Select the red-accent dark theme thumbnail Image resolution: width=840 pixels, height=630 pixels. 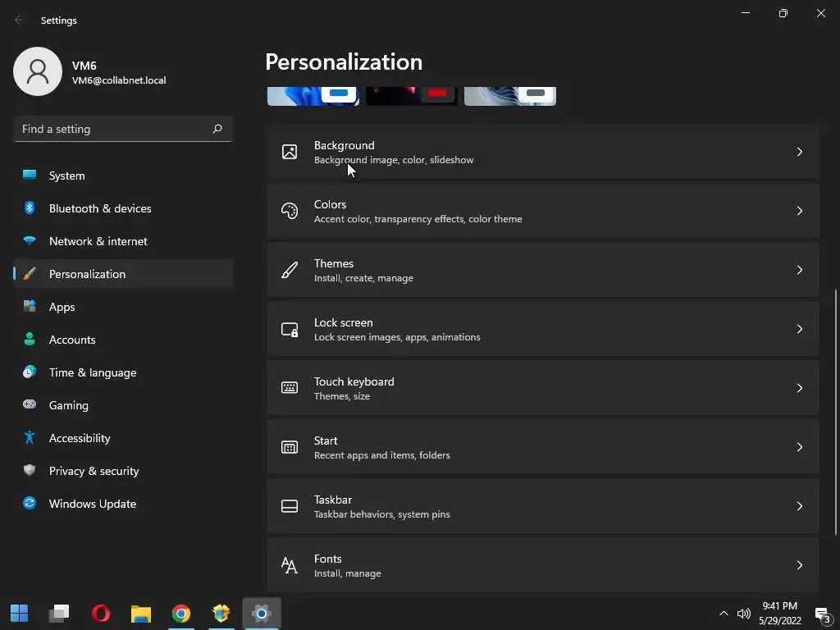click(412, 96)
